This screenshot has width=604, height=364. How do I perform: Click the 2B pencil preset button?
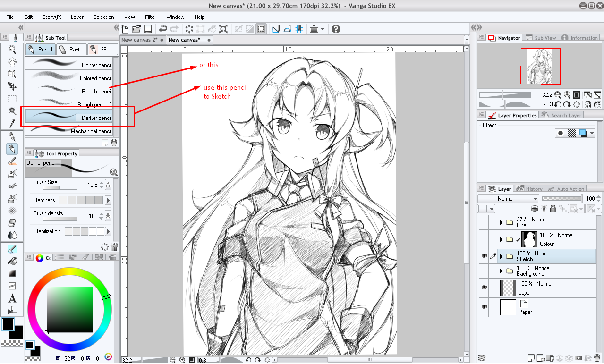102,49
